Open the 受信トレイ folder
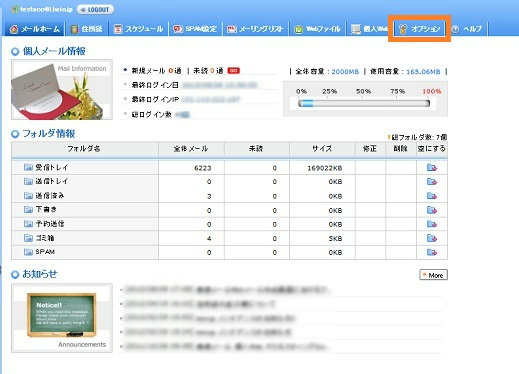Viewport: 519px width, 374px height. (51, 167)
